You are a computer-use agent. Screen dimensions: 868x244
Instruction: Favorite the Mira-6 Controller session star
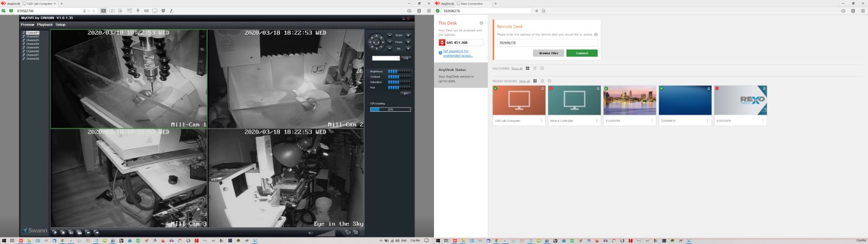coord(598,88)
